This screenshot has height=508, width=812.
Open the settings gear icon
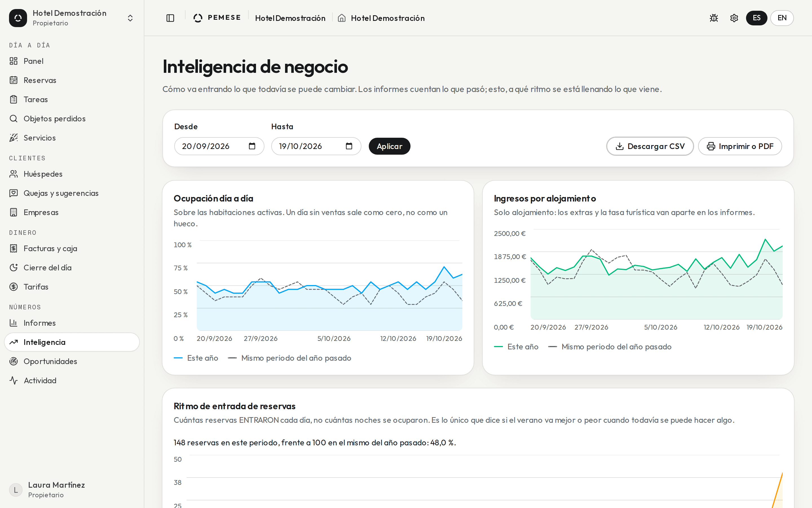(734, 18)
